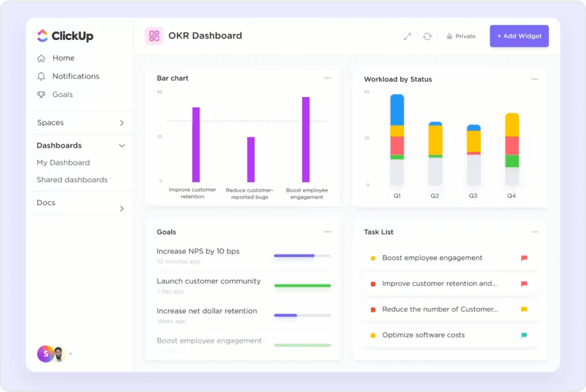Open goal Increase net dollar retention

coord(207,311)
